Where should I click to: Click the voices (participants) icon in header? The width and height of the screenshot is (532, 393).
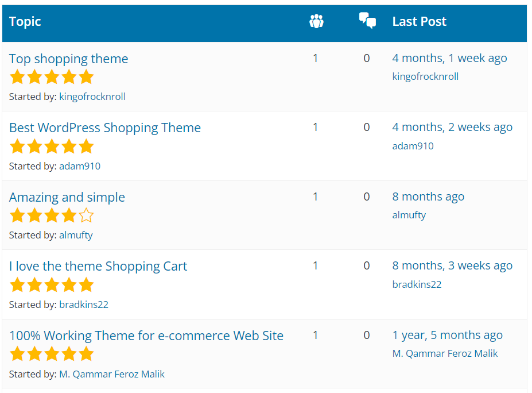pyautogui.click(x=316, y=22)
